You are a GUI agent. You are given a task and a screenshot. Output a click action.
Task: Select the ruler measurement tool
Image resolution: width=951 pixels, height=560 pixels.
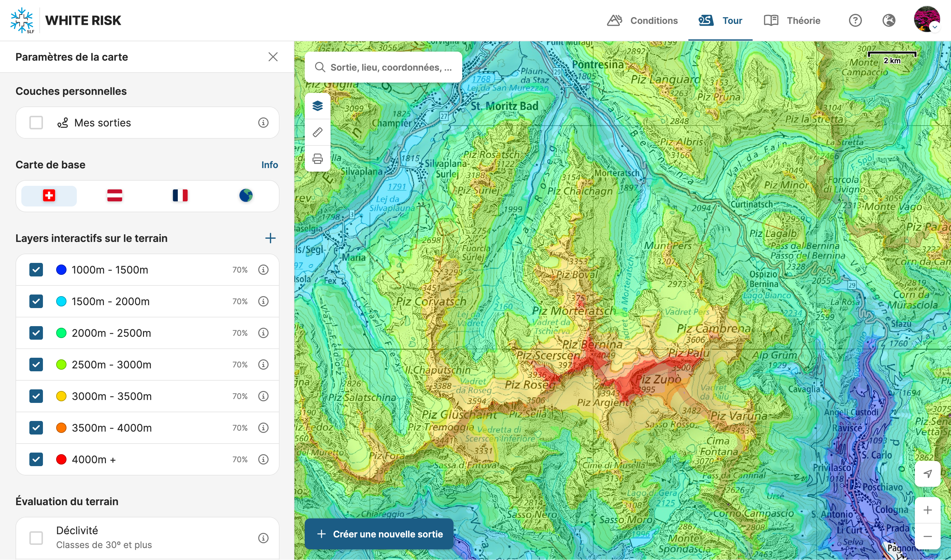(318, 132)
